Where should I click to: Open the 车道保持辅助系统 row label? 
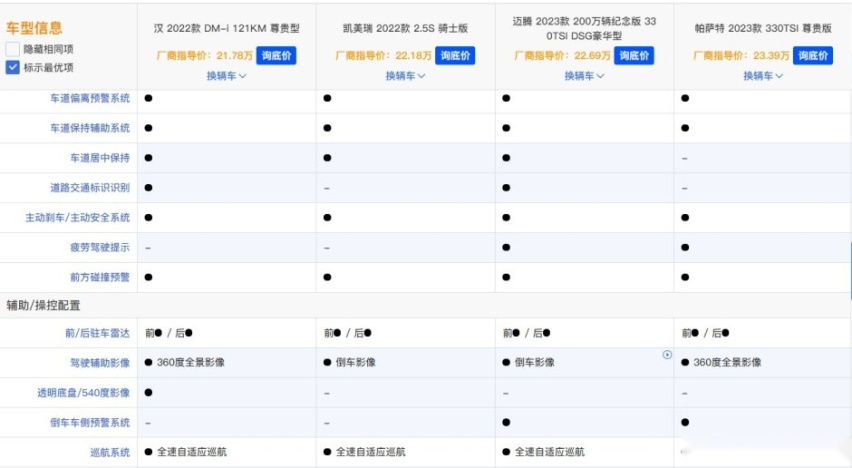[90, 128]
